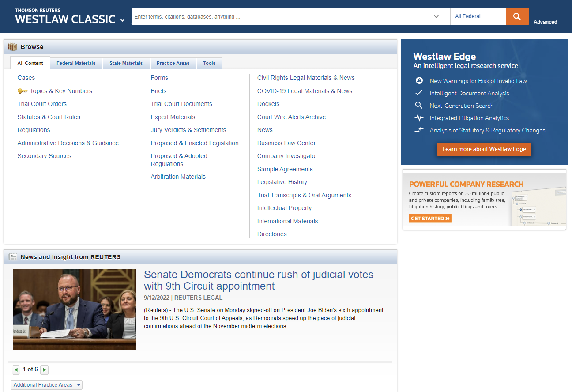Click Learn more about Westlaw Edge
The height and width of the screenshot is (392, 572).
(x=484, y=149)
